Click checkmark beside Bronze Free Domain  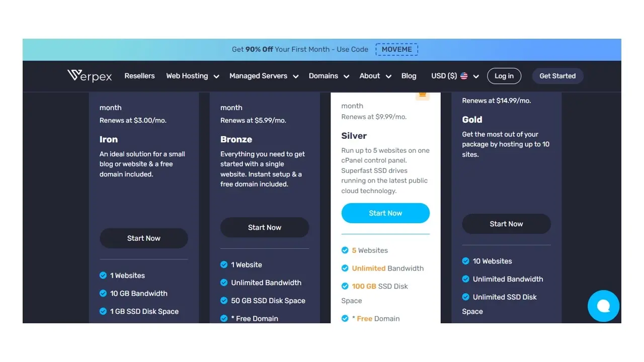[224, 318]
